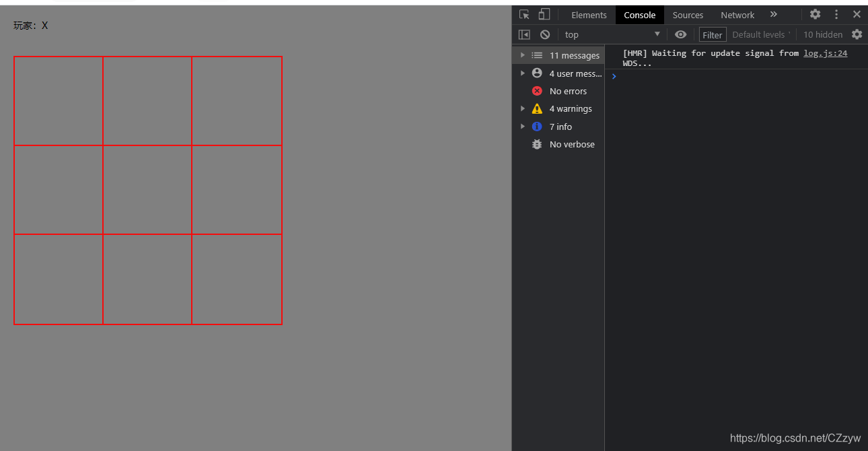Click the middle-right tic-tac-toe cell
This screenshot has width=868, height=451.
click(237, 190)
